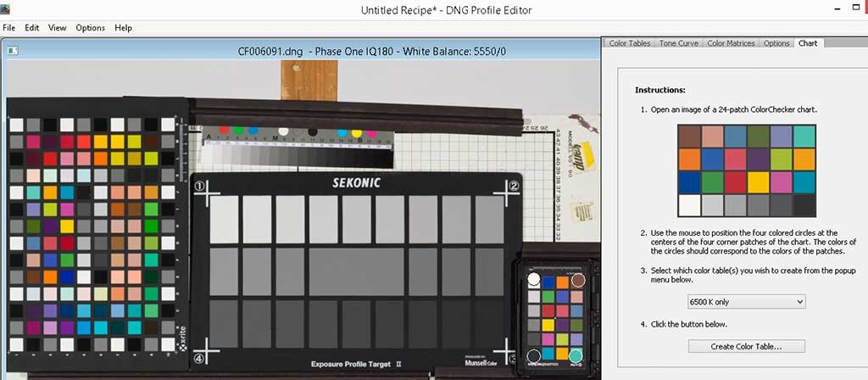Switch to the Options tab

tap(776, 43)
